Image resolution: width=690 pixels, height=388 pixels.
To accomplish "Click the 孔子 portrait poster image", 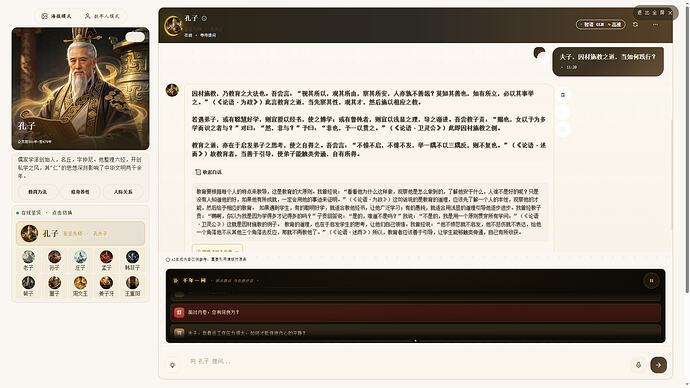I will click(81, 88).
